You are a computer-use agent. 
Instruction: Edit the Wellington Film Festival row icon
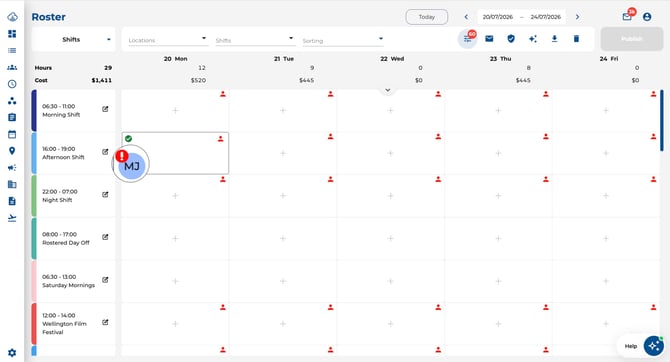[105, 322]
